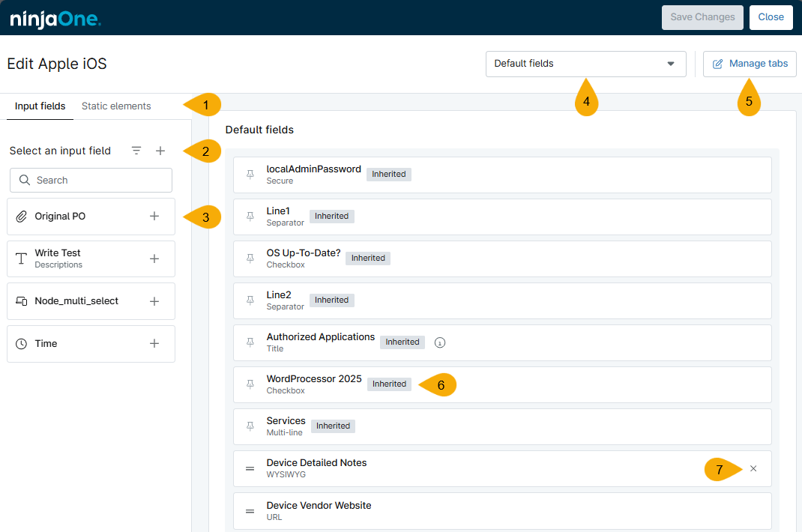Toggle the pin on the Services field
The image size is (802, 532).
click(250, 426)
